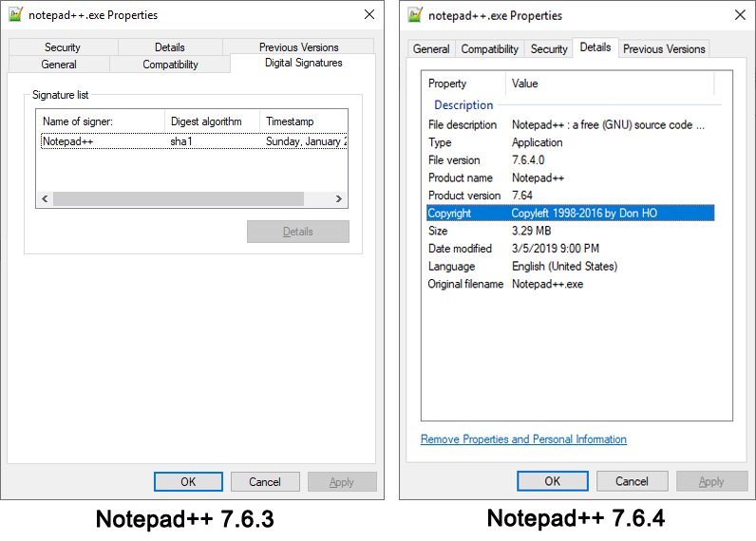The image size is (756, 541).
Task: Click the sha1 digest algorithm cell
Action: (181, 141)
